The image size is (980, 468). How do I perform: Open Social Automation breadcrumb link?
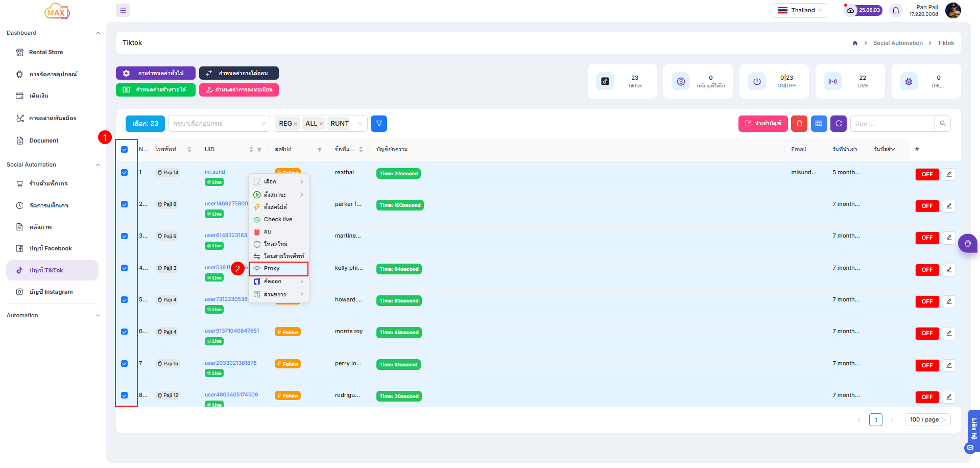pos(898,43)
